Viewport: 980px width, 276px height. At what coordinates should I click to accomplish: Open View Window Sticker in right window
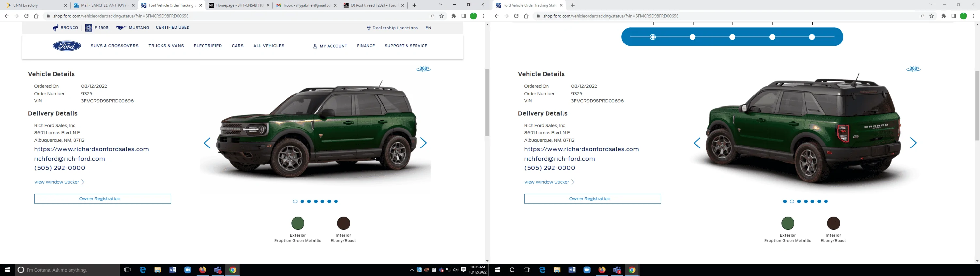549,182
